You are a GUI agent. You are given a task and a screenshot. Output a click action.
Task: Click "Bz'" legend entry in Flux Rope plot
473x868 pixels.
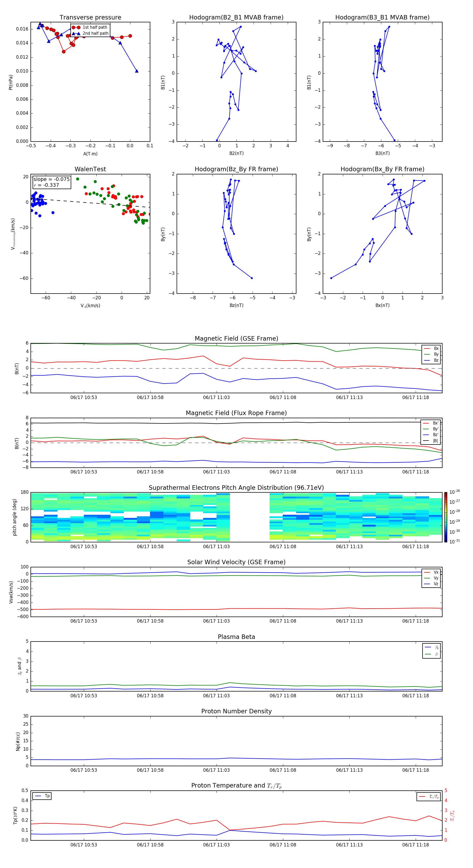click(x=431, y=435)
